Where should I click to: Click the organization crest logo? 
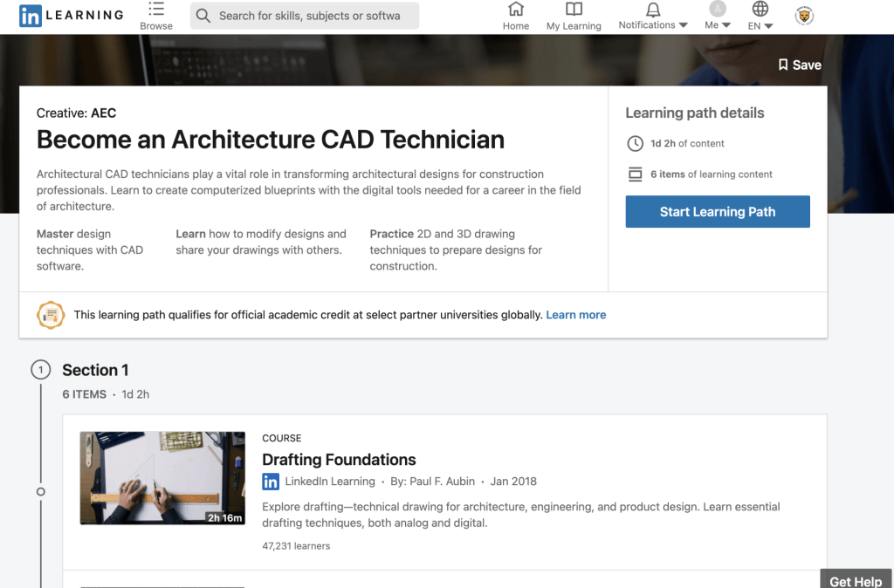click(804, 16)
